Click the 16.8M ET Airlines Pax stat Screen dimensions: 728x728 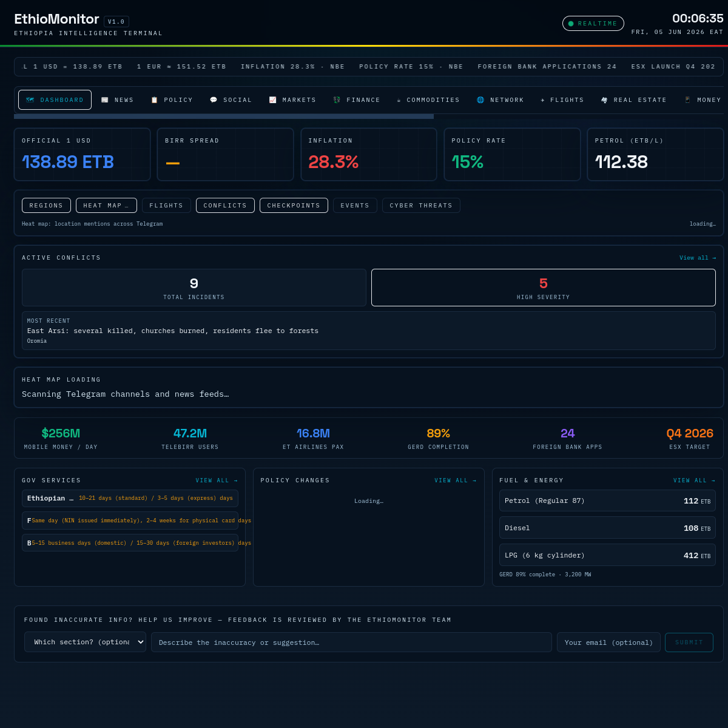click(313, 439)
